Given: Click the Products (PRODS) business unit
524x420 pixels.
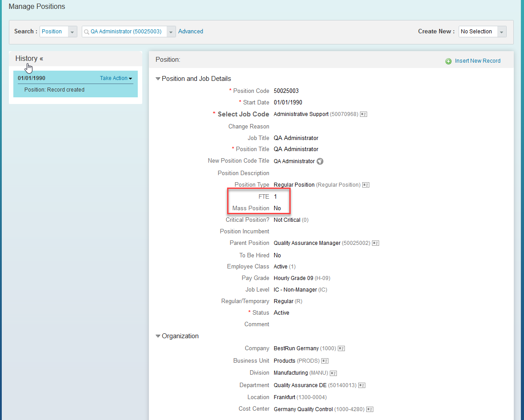Looking at the screenshot, I should (x=297, y=361).
